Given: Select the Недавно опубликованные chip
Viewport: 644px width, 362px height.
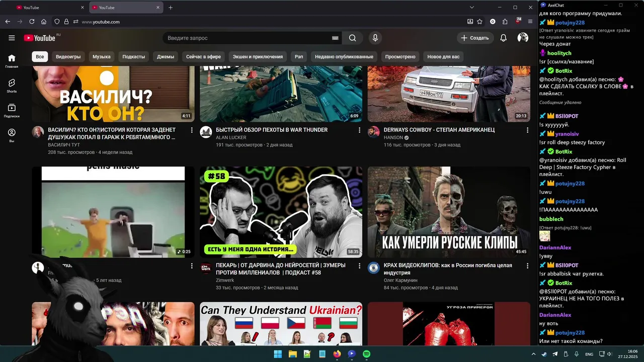Looking at the screenshot, I should 344,57.
